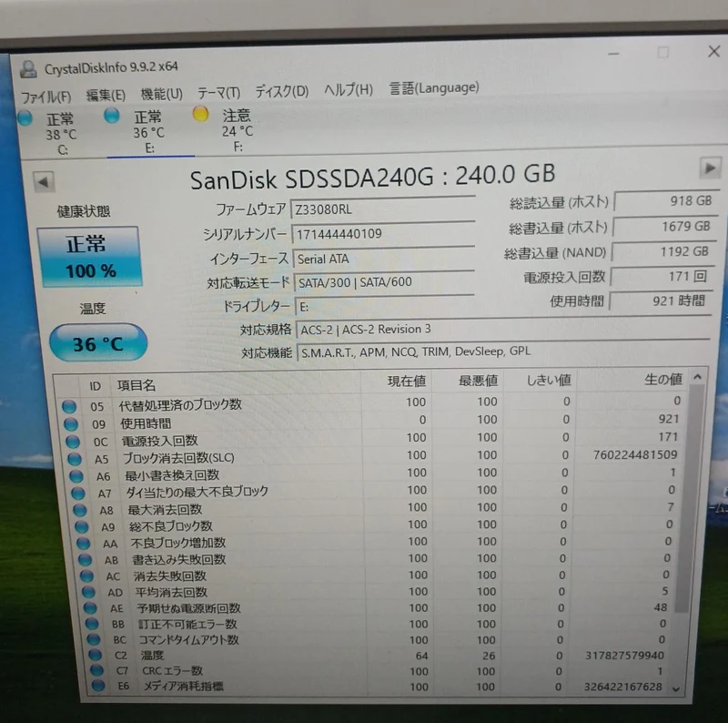Screen dimensions: 728x723
Task: Go to previous disk with left arrow
Action: (x=43, y=182)
